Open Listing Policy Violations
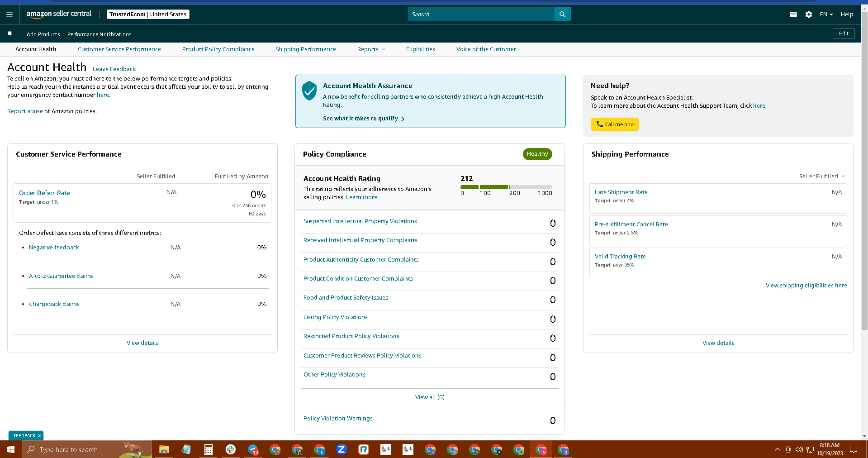This screenshot has height=458, width=868. (x=336, y=317)
